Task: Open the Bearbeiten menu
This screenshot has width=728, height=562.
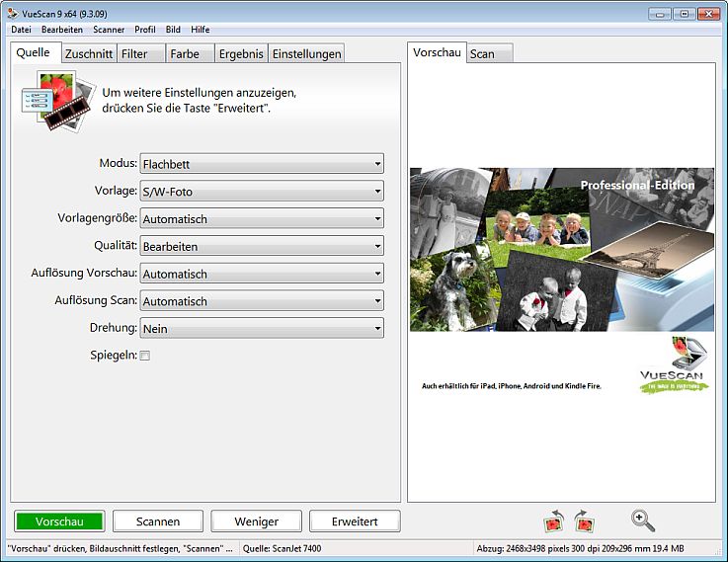Action: [62, 30]
